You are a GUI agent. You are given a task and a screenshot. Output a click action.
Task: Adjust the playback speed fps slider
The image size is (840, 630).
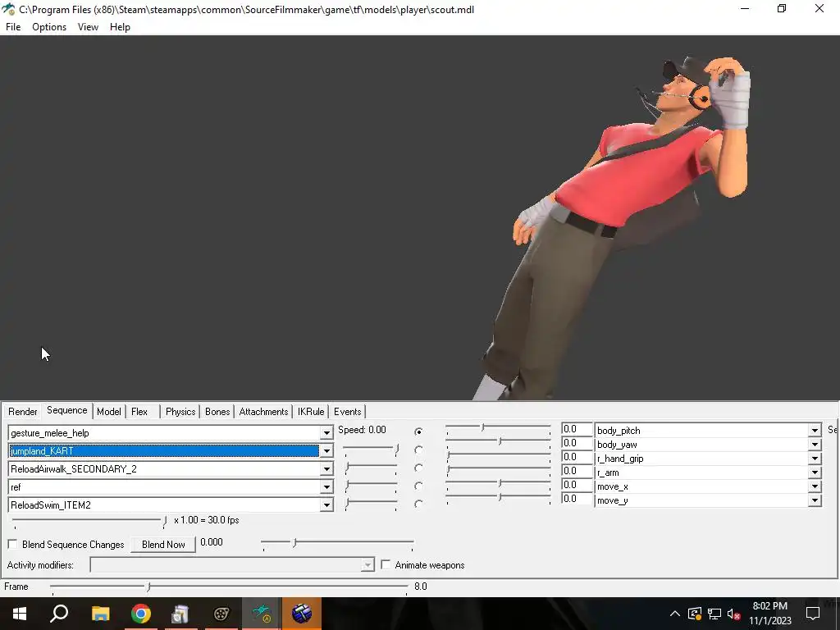pos(89,521)
